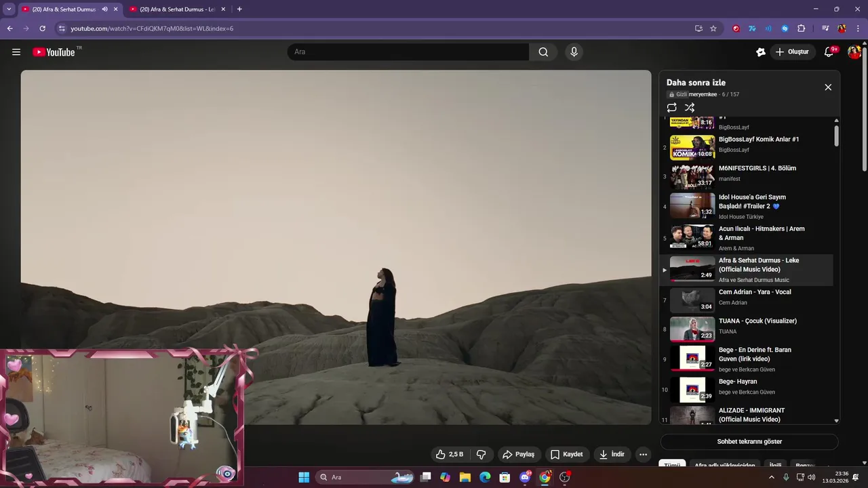Open the taskbar volume control
This screenshot has width=868, height=488.
812,477
